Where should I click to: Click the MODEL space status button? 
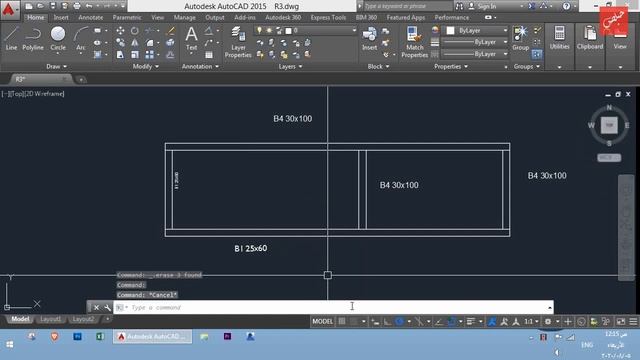322,322
